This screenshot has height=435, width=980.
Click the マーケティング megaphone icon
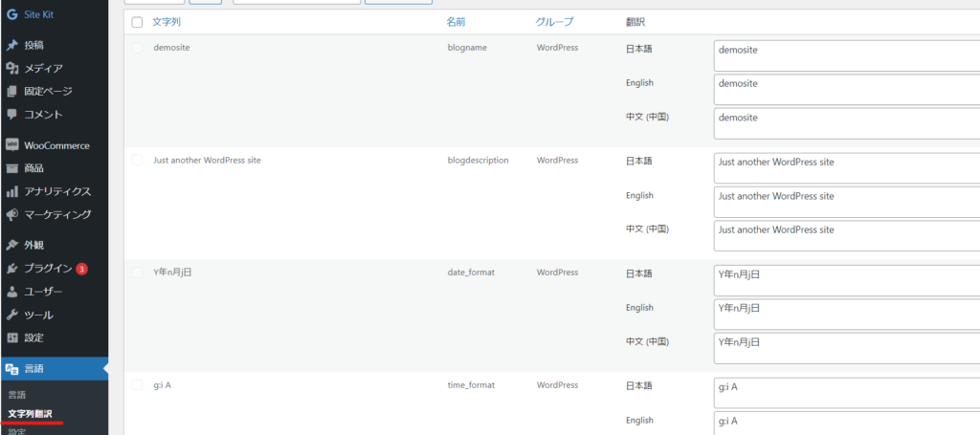[12, 214]
